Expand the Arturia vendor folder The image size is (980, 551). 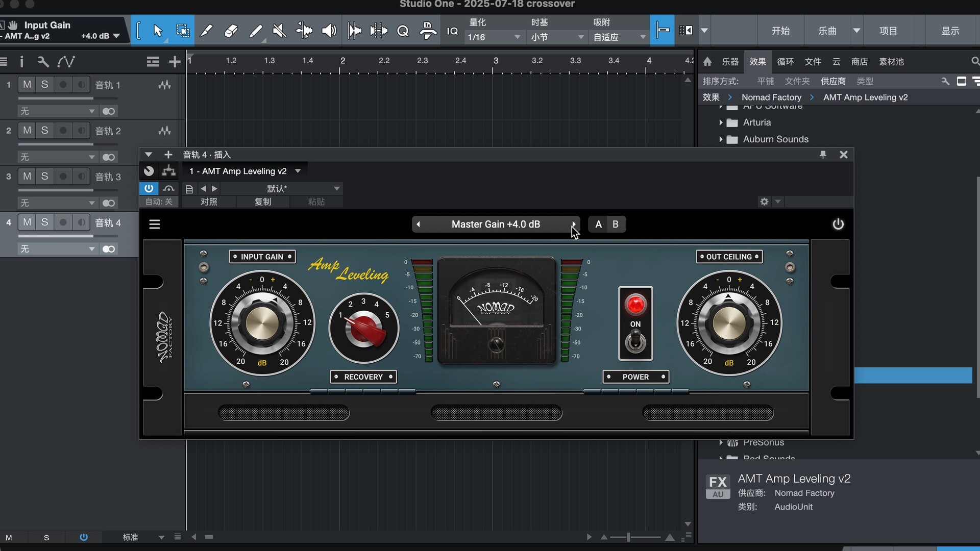click(721, 122)
